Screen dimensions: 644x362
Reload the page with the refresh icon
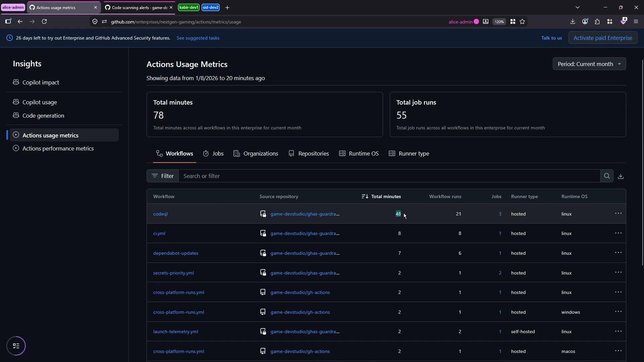(x=44, y=22)
